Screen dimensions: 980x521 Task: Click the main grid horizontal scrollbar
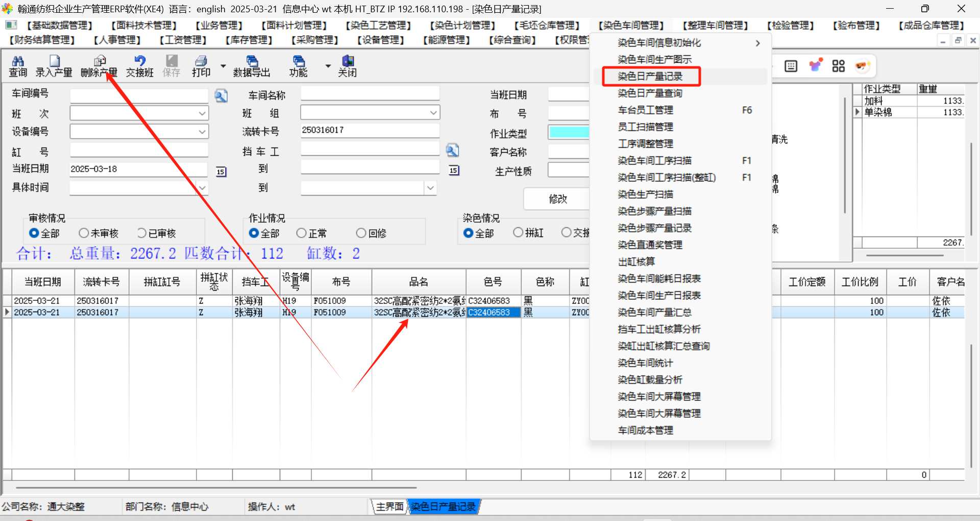tap(216, 487)
